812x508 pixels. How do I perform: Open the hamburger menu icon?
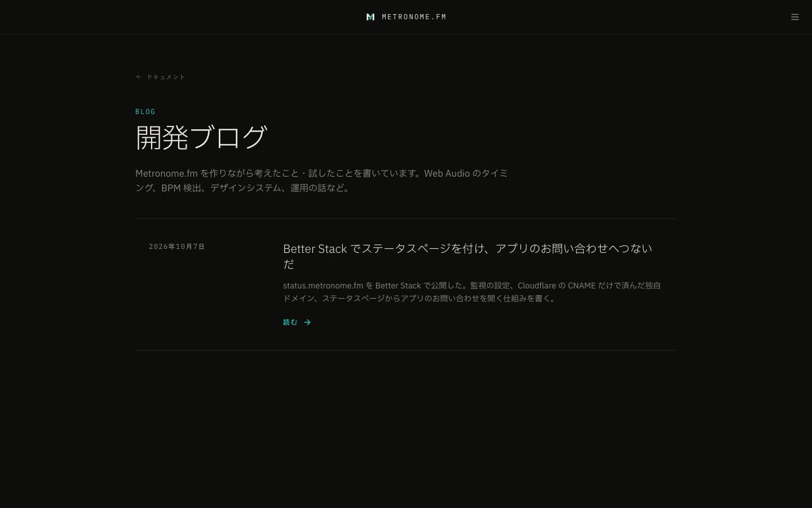(x=795, y=17)
